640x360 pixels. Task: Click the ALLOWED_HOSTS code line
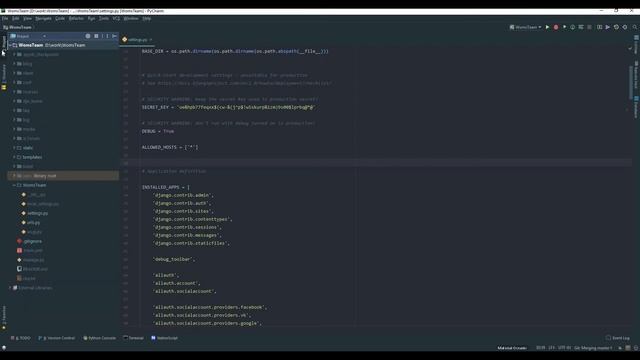[x=170, y=147]
